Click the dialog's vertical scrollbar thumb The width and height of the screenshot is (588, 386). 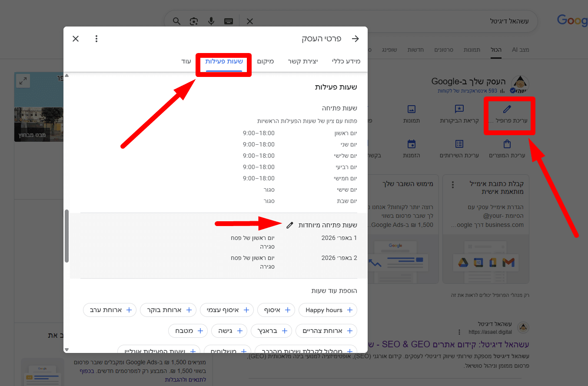coord(67,236)
